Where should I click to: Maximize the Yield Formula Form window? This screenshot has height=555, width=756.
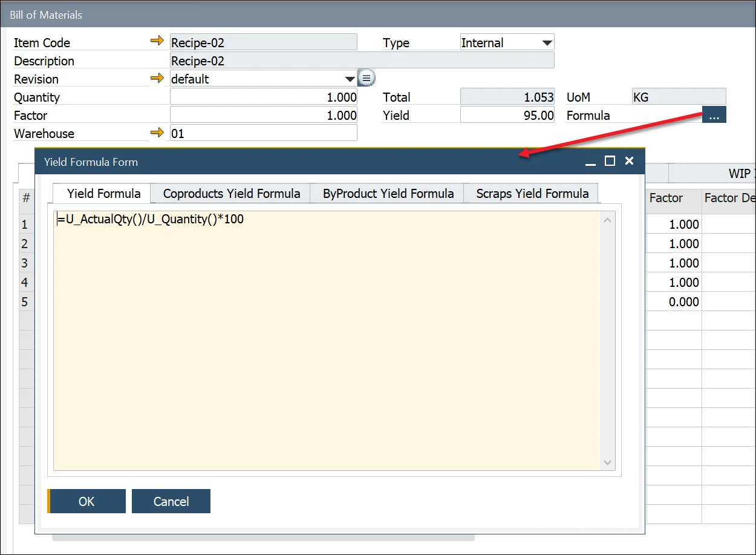click(x=610, y=161)
